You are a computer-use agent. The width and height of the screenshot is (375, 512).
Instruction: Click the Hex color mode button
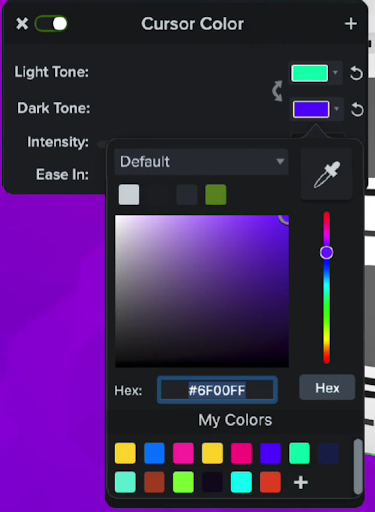click(327, 388)
